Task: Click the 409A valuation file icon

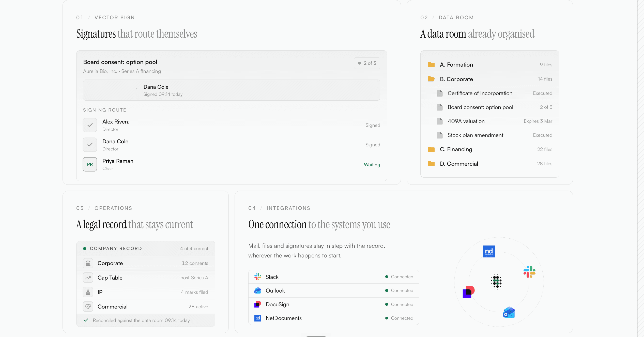Action: pyautogui.click(x=440, y=121)
